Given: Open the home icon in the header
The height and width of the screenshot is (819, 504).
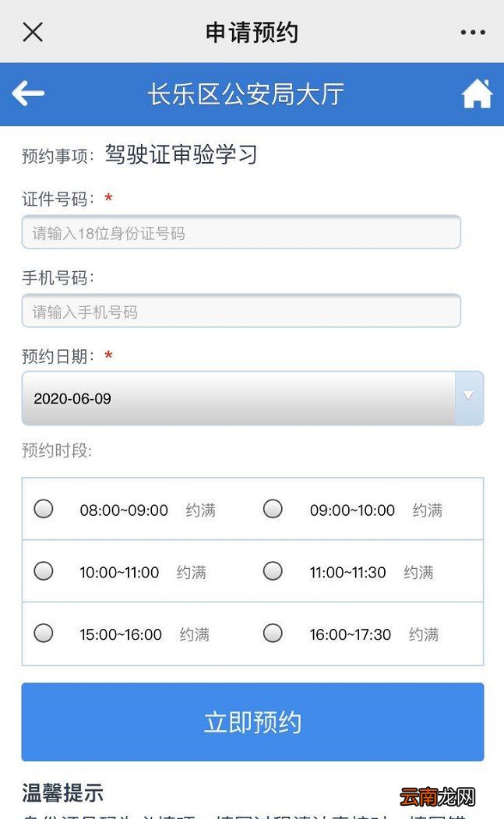Looking at the screenshot, I should (477, 92).
